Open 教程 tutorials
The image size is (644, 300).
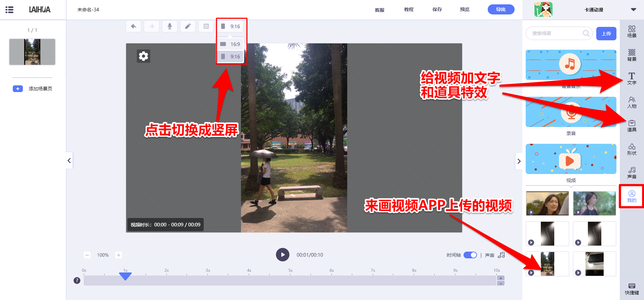pos(409,9)
